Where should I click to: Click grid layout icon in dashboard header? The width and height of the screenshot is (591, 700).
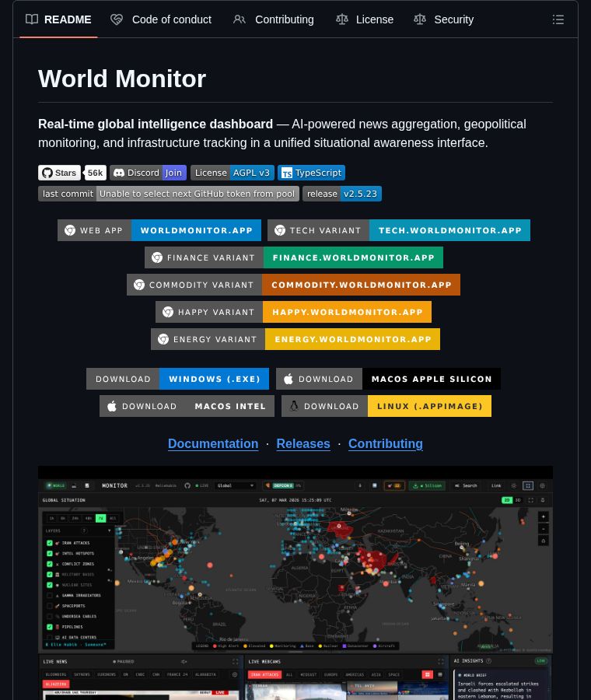point(528,485)
